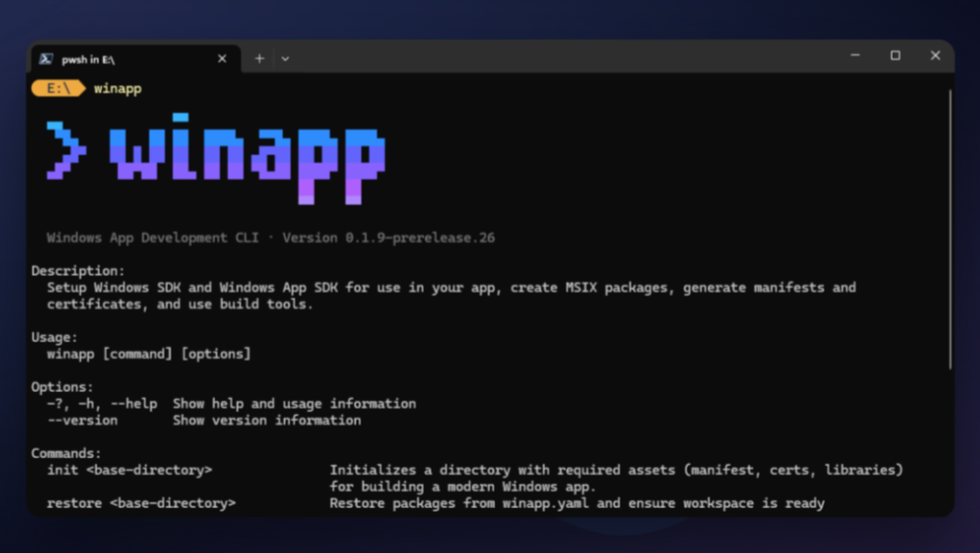The image size is (980, 553).
Task: Click the Commands: heading text
Action: pos(65,452)
